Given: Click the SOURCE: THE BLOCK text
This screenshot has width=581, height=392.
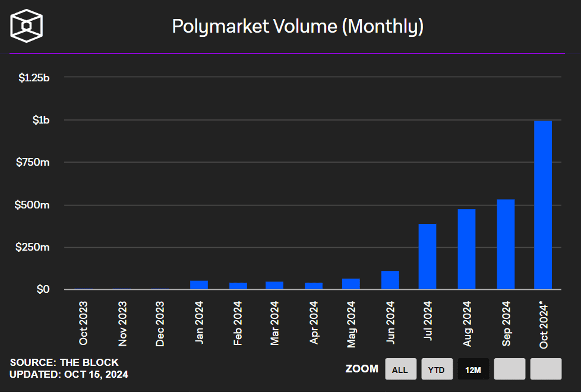Looking at the screenshot, I should 64,362.
